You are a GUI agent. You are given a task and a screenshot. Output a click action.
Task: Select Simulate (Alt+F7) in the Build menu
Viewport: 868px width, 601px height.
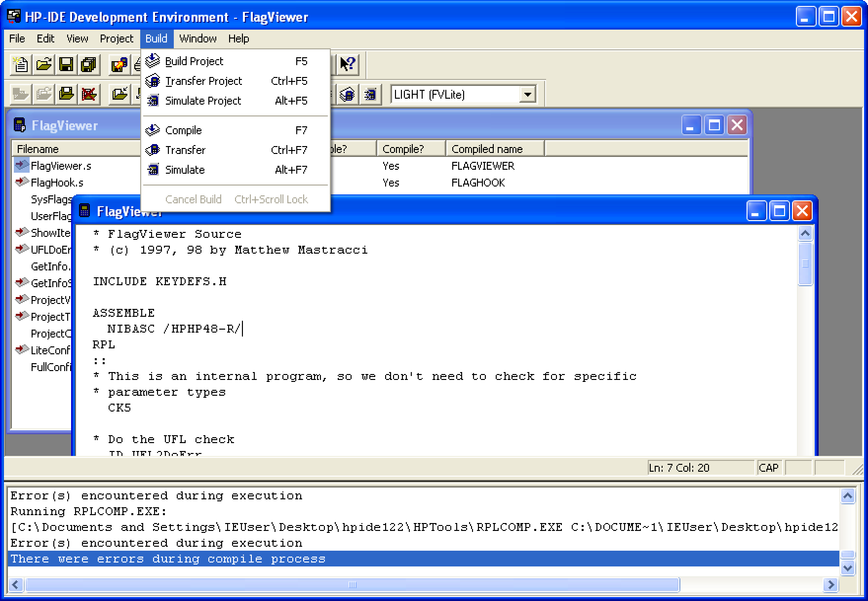236,170
